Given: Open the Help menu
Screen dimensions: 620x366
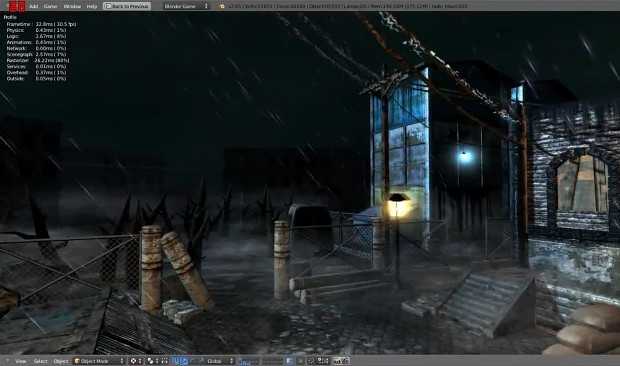Looking at the screenshot, I should click(x=92, y=6).
